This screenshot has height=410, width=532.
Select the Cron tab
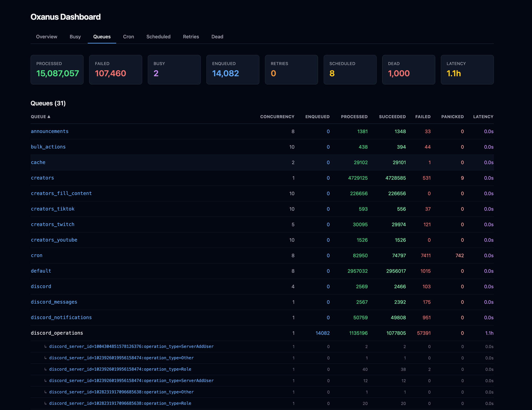(x=128, y=37)
